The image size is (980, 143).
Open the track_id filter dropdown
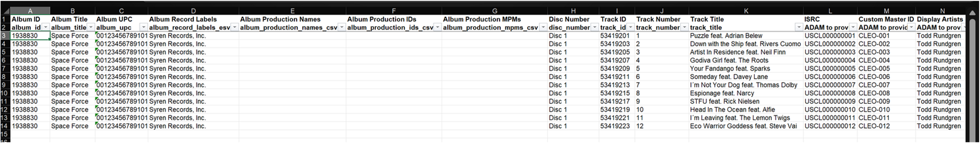[x=630, y=27]
